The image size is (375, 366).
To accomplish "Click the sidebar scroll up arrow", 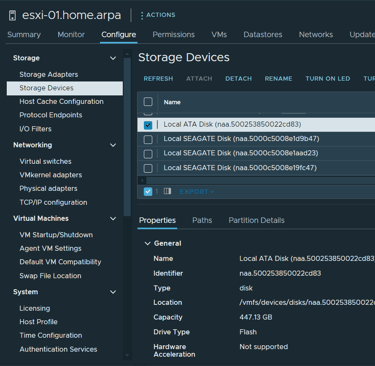I will [127, 54].
